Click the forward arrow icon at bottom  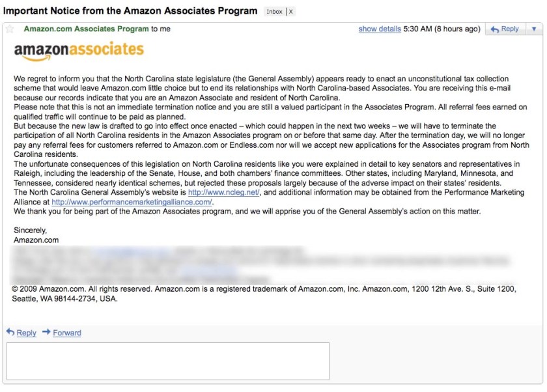click(x=46, y=332)
